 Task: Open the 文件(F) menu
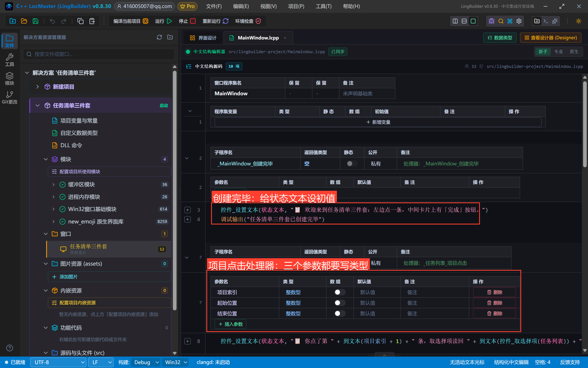point(214,6)
